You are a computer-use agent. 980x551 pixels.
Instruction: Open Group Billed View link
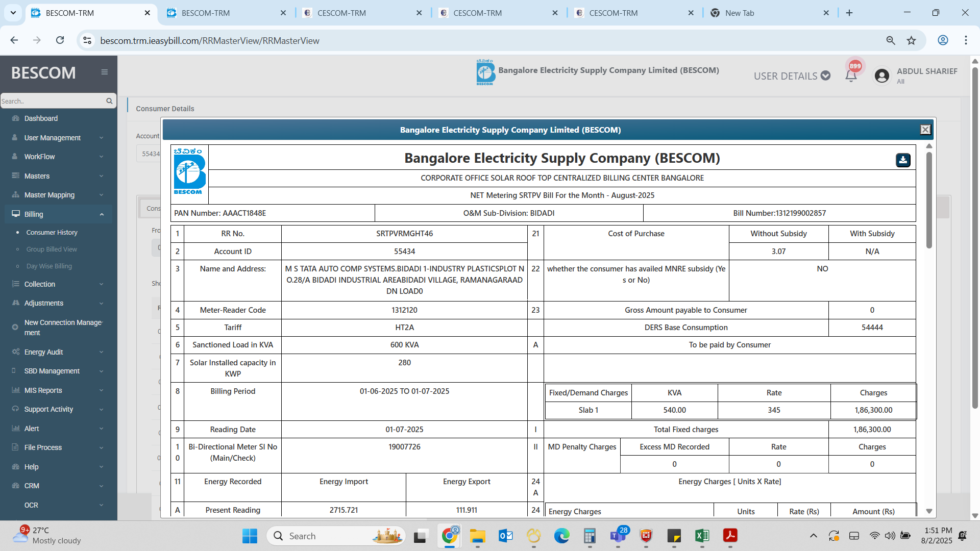pos(52,249)
